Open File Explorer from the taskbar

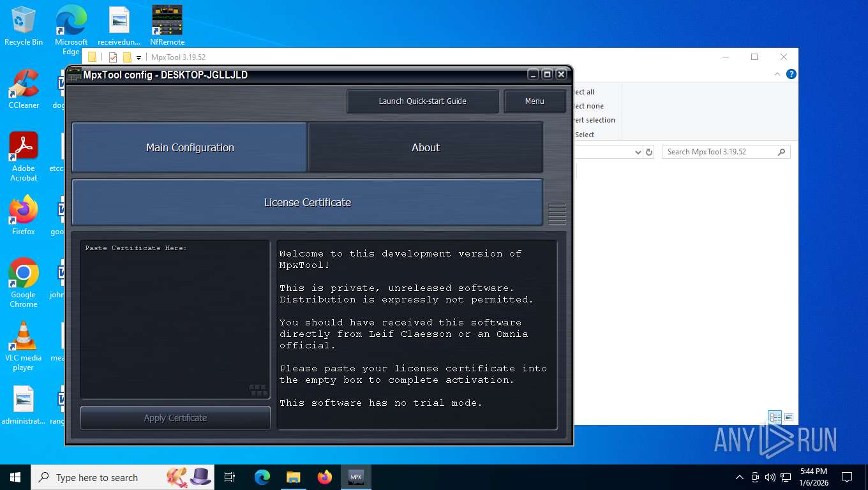click(293, 477)
